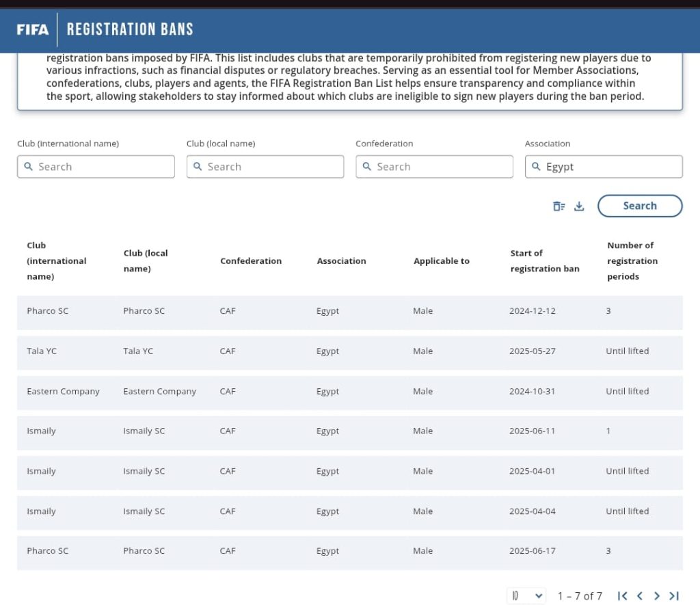Sort by Club (international name) column header
700x605 pixels.
pos(57,260)
